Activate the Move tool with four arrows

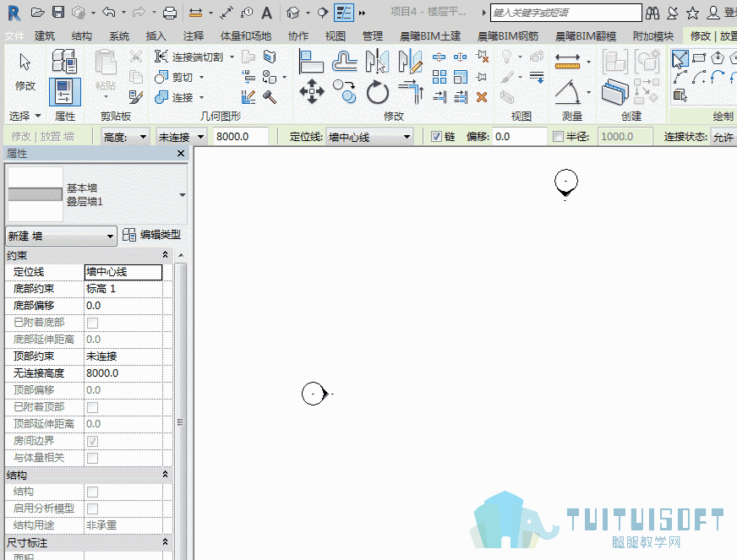click(x=312, y=91)
